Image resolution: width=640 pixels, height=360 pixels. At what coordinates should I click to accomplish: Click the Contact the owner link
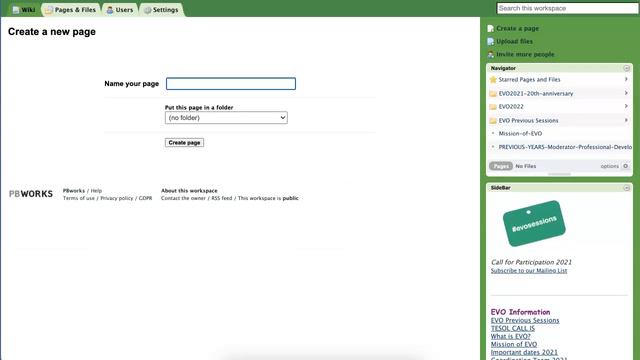[x=183, y=198]
